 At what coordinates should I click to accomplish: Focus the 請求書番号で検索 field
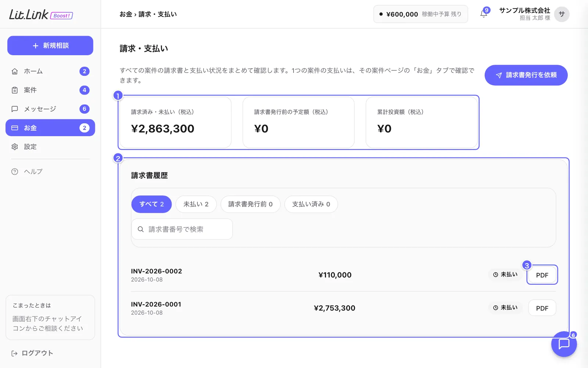click(182, 229)
